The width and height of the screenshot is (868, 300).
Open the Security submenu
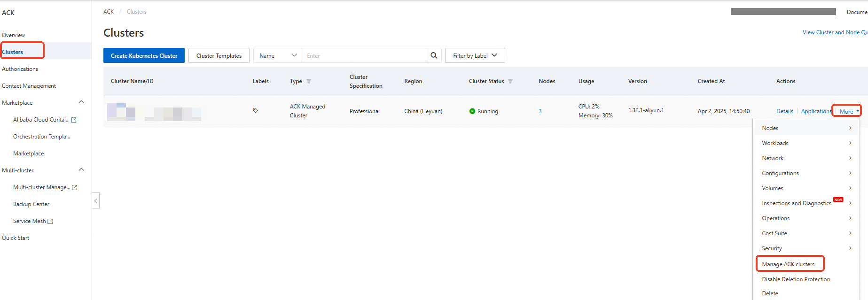pos(806,248)
